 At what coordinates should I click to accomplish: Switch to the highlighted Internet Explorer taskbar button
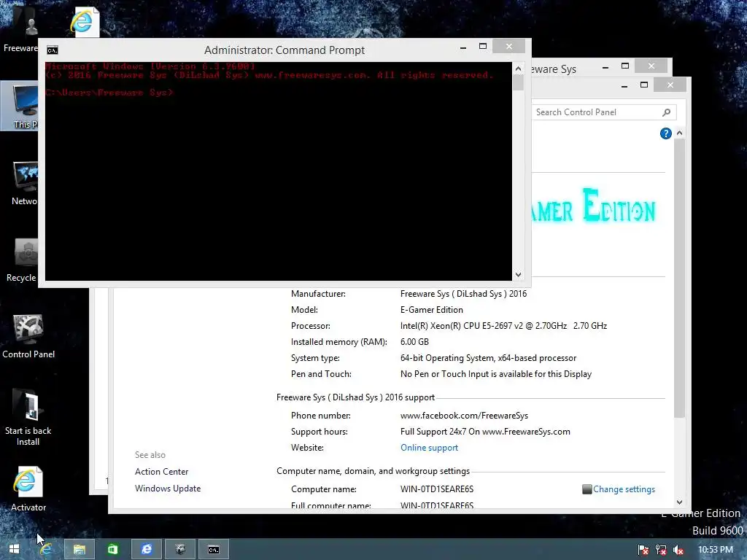click(x=146, y=549)
